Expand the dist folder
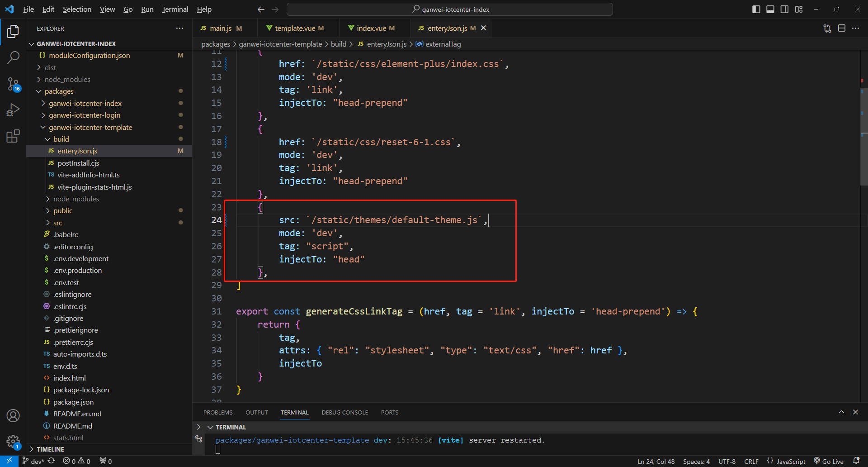 pos(50,67)
